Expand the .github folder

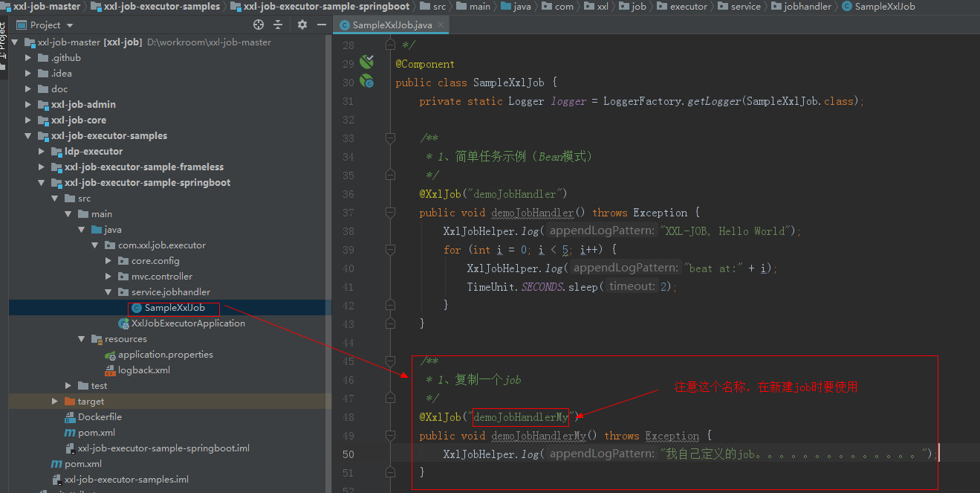[28, 58]
